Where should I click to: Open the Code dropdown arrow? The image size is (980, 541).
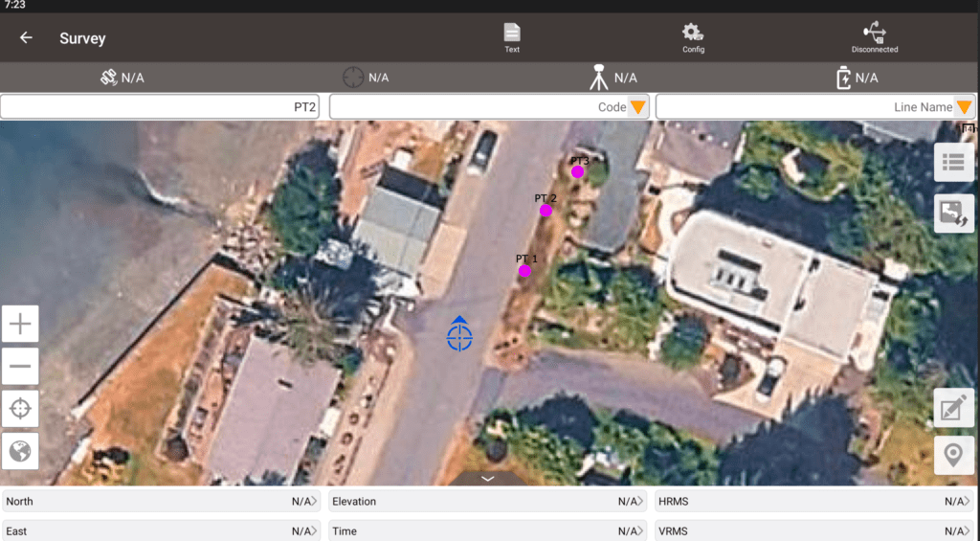[x=637, y=107]
